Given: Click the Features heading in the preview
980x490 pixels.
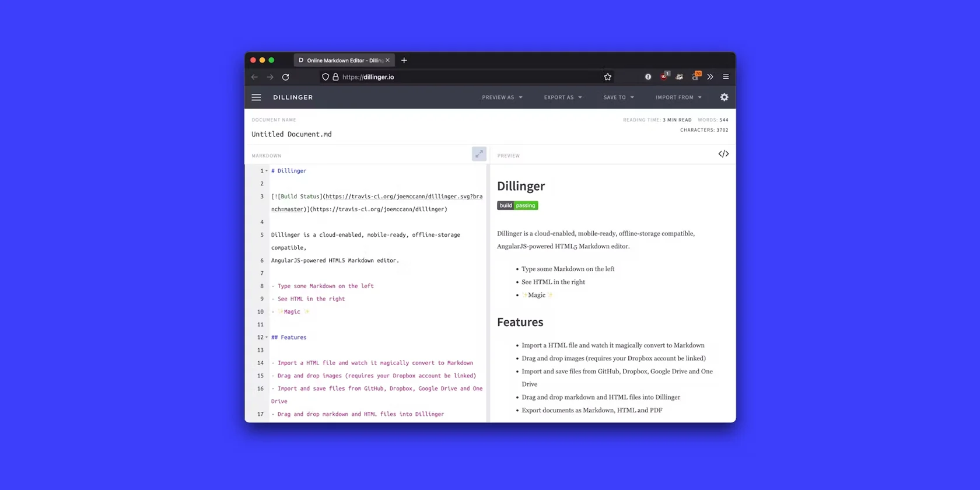Looking at the screenshot, I should [520, 322].
